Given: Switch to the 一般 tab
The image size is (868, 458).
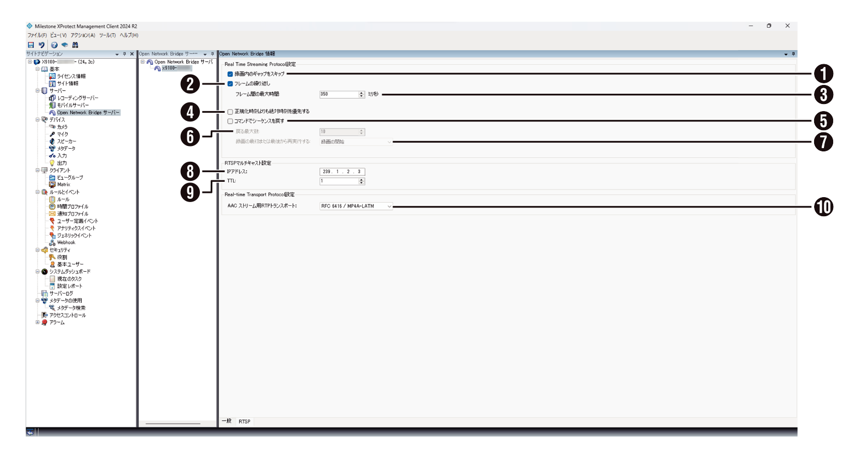Looking at the screenshot, I should pyautogui.click(x=227, y=421).
